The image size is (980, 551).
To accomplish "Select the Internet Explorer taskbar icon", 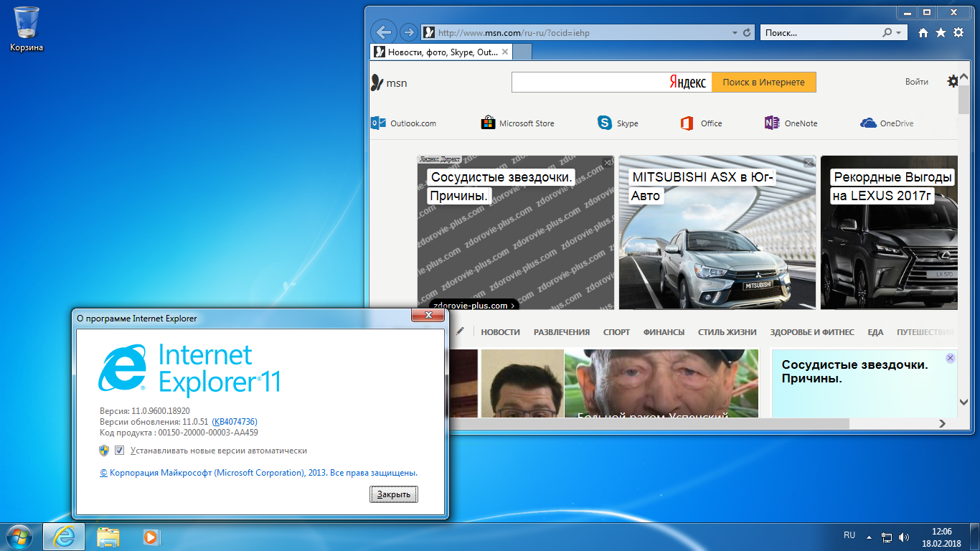I will click(x=64, y=537).
